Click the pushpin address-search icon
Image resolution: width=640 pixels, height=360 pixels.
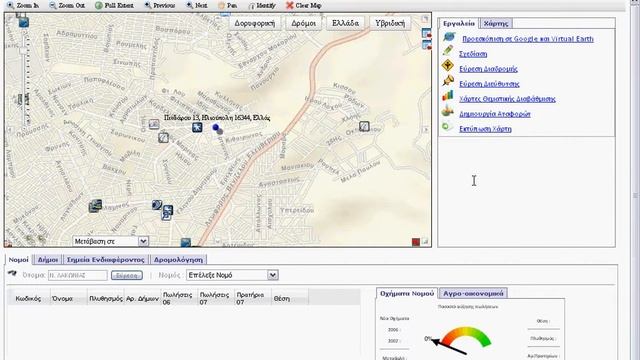[448, 80]
